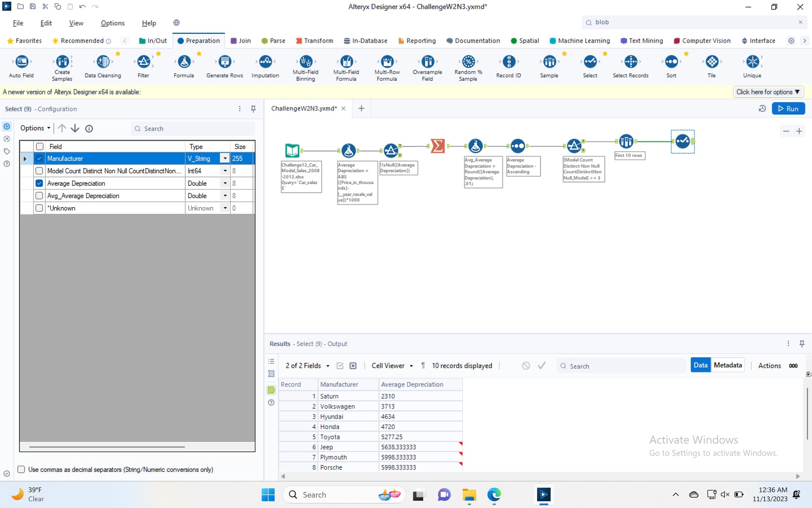Pick the Record ID tool
The image size is (812, 508).
pyautogui.click(x=508, y=62)
